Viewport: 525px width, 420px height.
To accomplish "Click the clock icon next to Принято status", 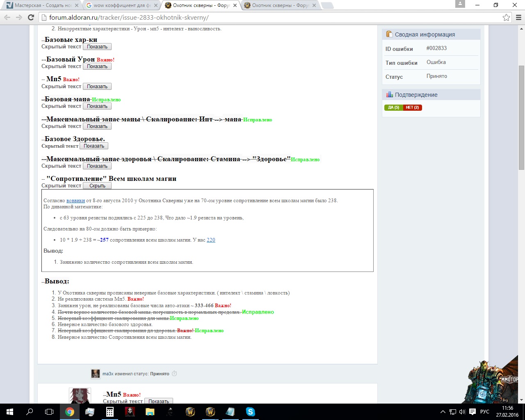I will click(174, 374).
